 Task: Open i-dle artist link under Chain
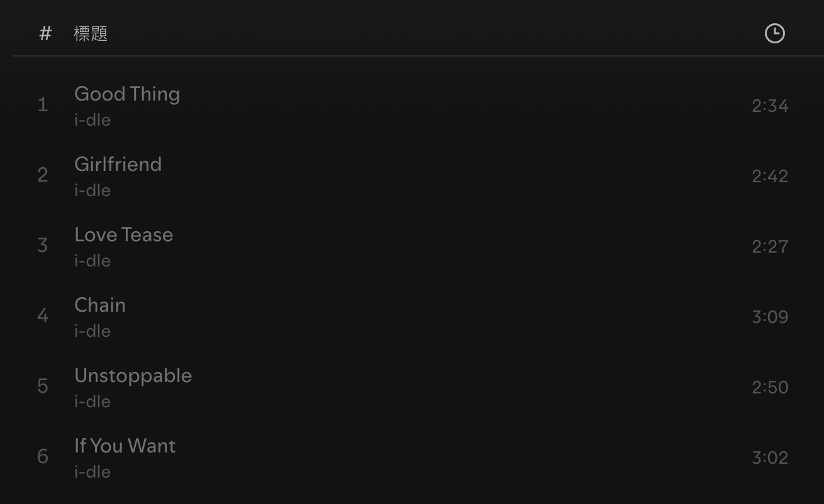pos(92,331)
